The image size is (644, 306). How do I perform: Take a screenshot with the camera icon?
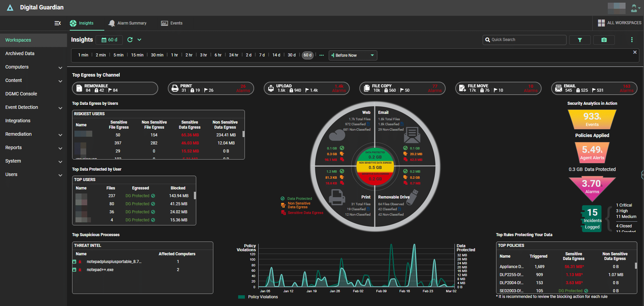click(x=604, y=40)
